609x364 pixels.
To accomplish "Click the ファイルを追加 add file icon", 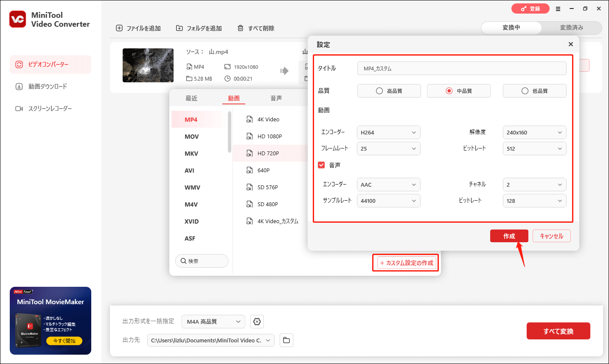I will pos(119,28).
